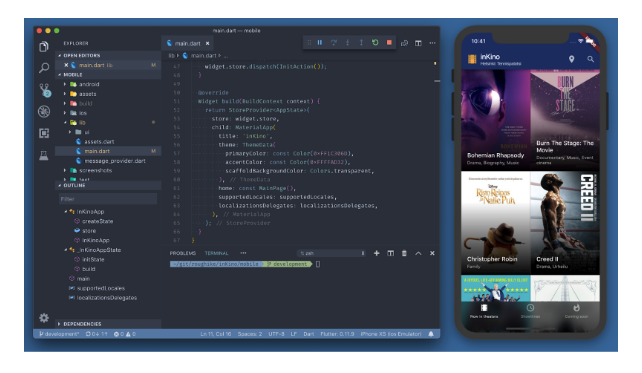Open message_provider.dart in file tree
642x373 pixels.
click(115, 161)
